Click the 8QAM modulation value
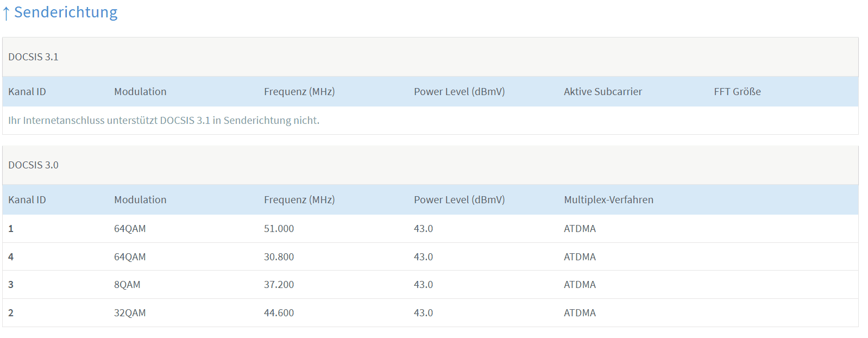This screenshot has width=868, height=338. coord(127,285)
